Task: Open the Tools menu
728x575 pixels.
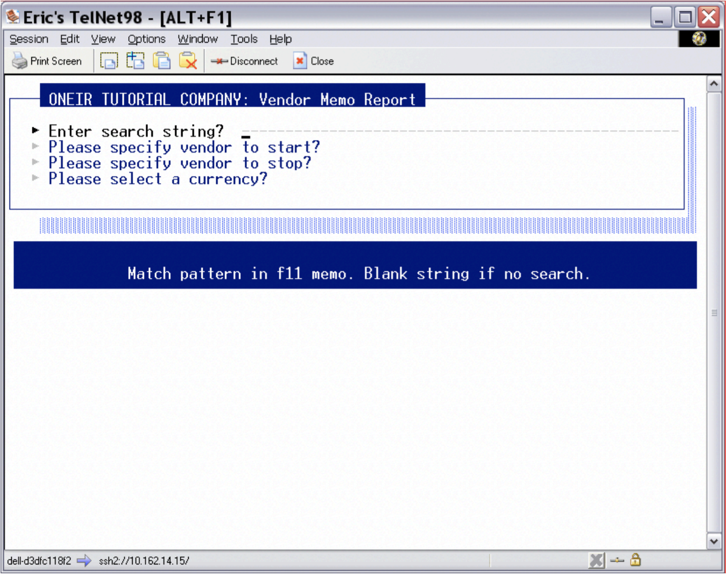Action: (244, 39)
